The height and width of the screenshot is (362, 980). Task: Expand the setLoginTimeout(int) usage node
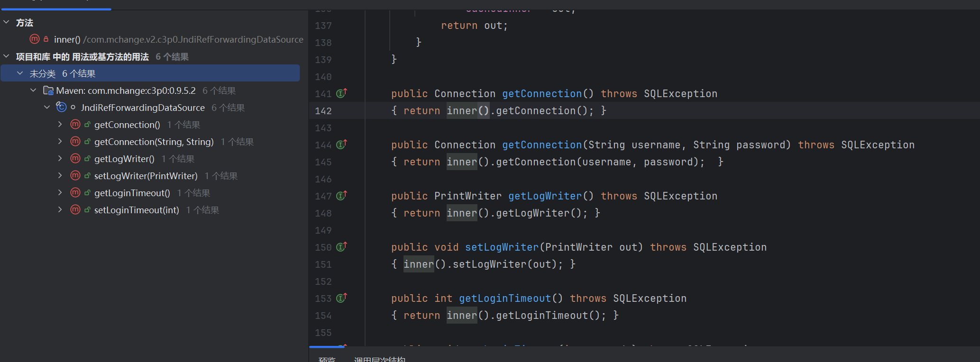[60, 210]
